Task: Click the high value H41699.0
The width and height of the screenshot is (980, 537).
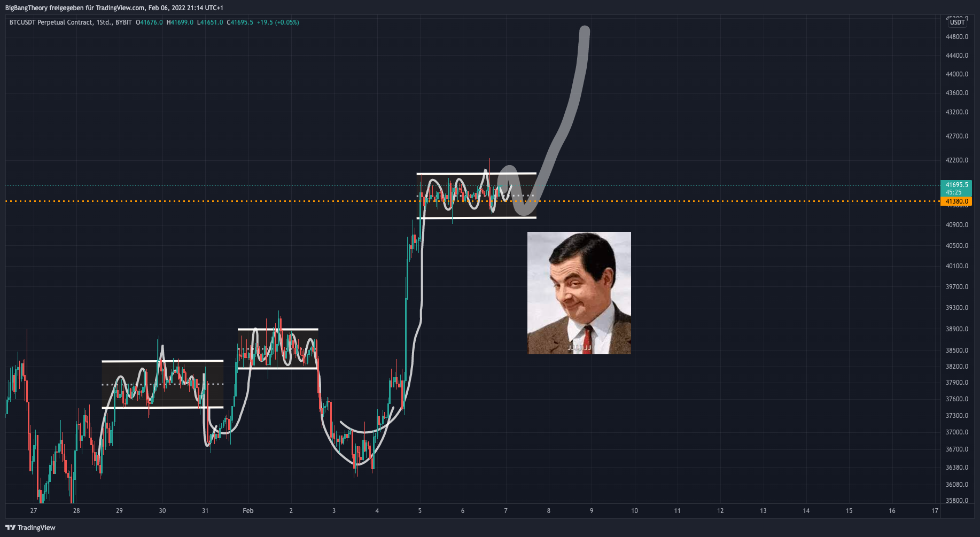Action: [x=180, y=22]
